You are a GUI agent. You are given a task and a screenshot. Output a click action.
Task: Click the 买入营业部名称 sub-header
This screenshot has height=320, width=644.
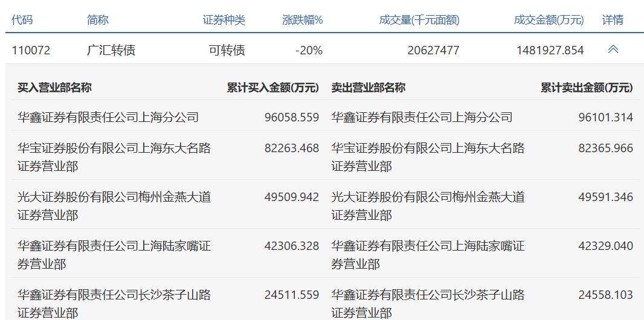pos(54,88)
